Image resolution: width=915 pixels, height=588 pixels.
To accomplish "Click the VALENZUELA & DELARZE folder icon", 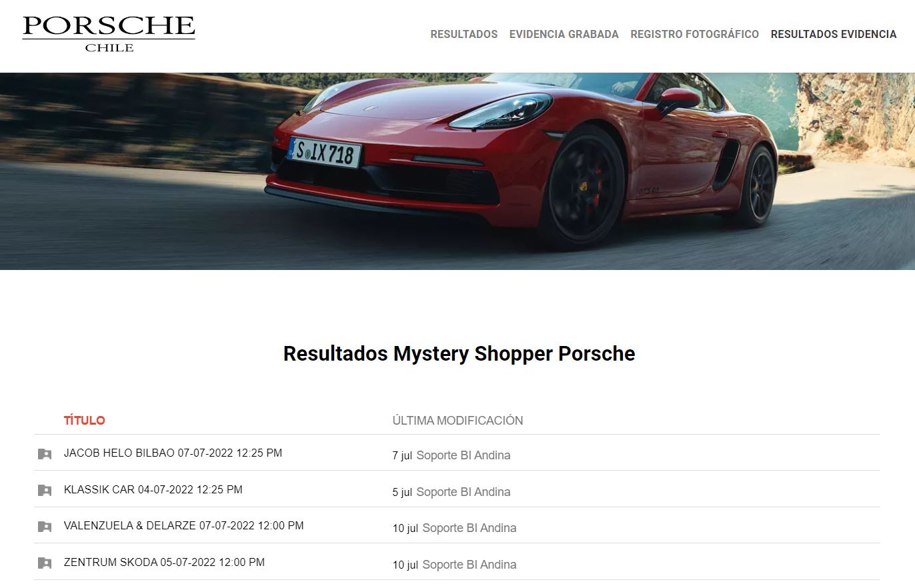I will [45, 527].
